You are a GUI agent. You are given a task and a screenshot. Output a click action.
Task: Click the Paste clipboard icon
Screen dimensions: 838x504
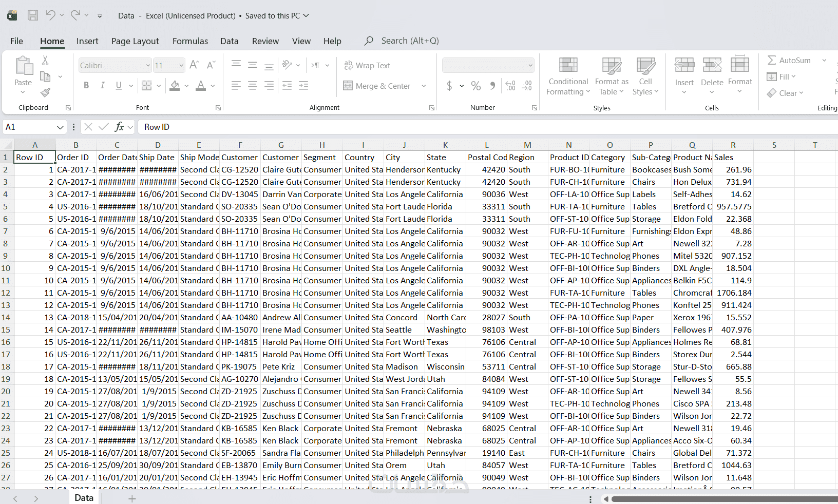[x=23, y=66]
